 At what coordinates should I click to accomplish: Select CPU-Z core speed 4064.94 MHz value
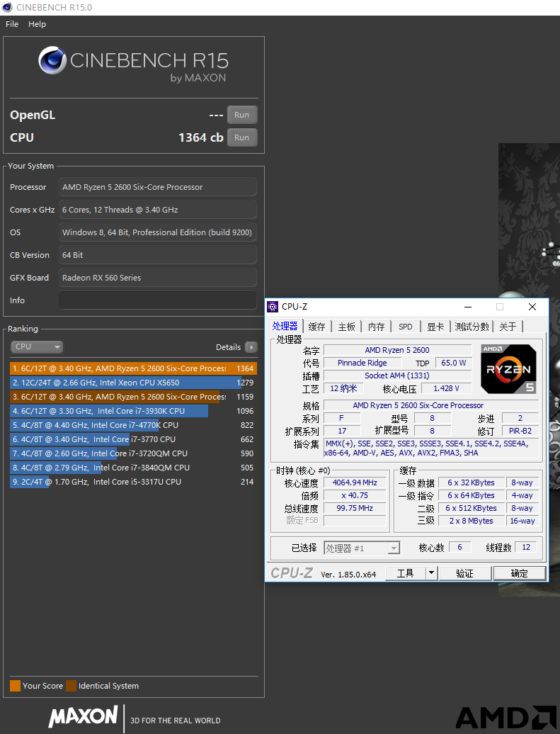(355, 482)
